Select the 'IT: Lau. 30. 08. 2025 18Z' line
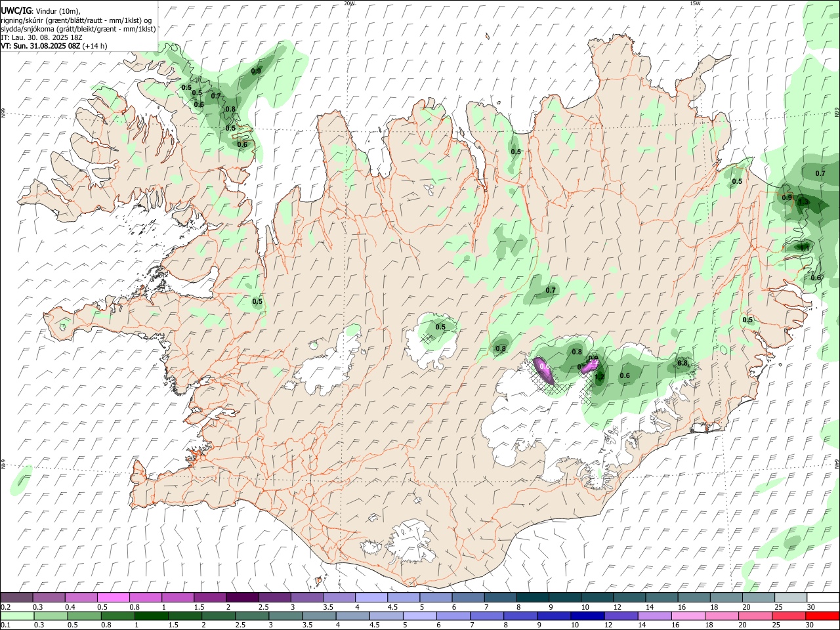The width and height of the screenshot is (840, 630). click(41, 37)
